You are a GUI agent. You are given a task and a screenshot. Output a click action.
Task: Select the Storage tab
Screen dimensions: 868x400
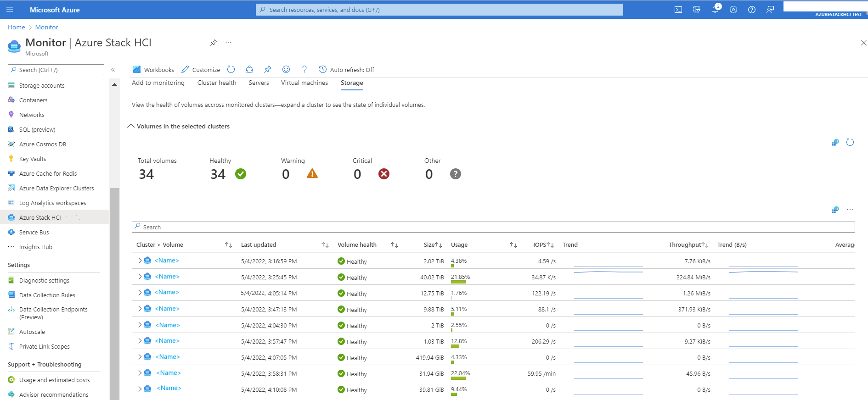click(352, 83)
